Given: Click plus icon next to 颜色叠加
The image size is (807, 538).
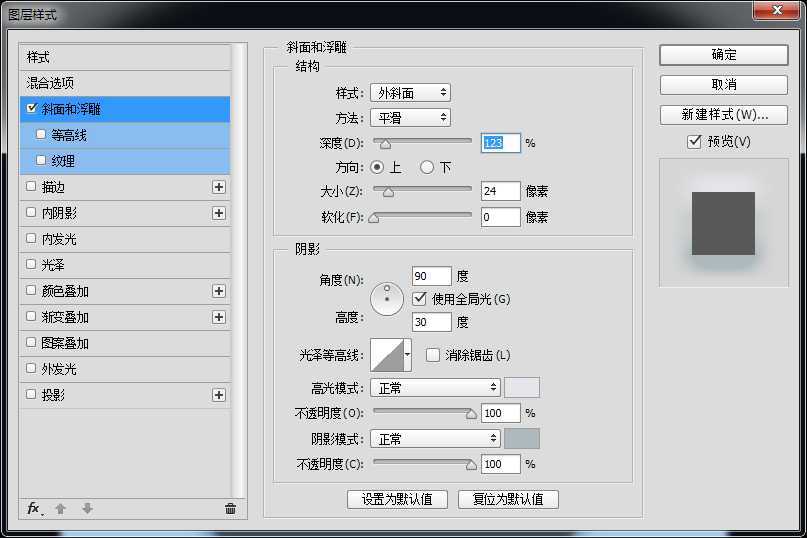Looking at the screenshot, I should [x=219, y=291].
